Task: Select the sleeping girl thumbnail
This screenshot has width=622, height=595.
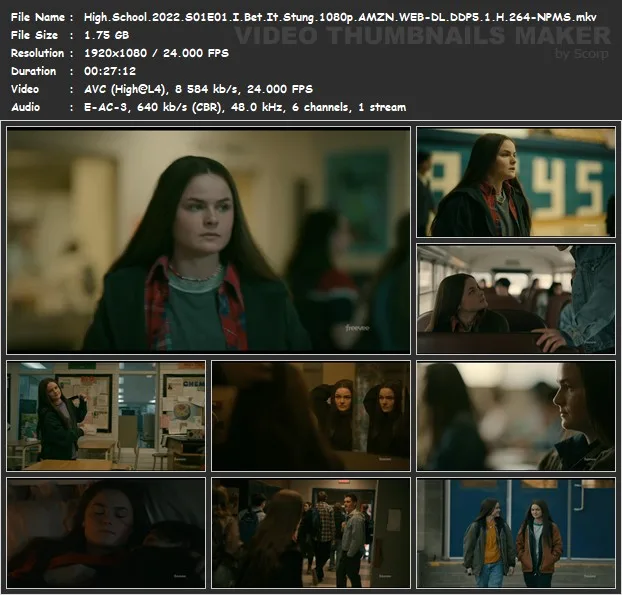Action: click(x=106, y=533)
